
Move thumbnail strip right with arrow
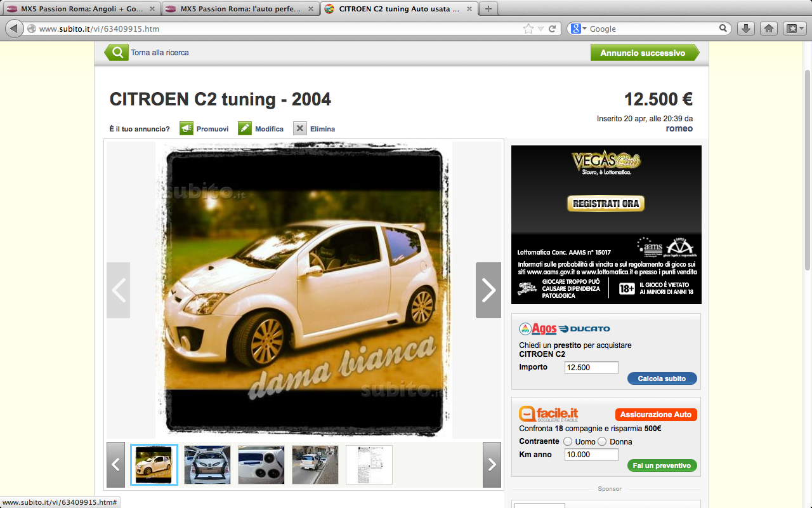492,465
